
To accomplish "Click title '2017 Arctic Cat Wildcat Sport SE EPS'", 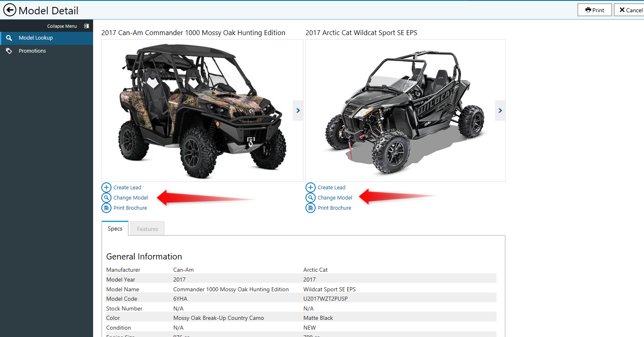I will [x=361, y=33].
